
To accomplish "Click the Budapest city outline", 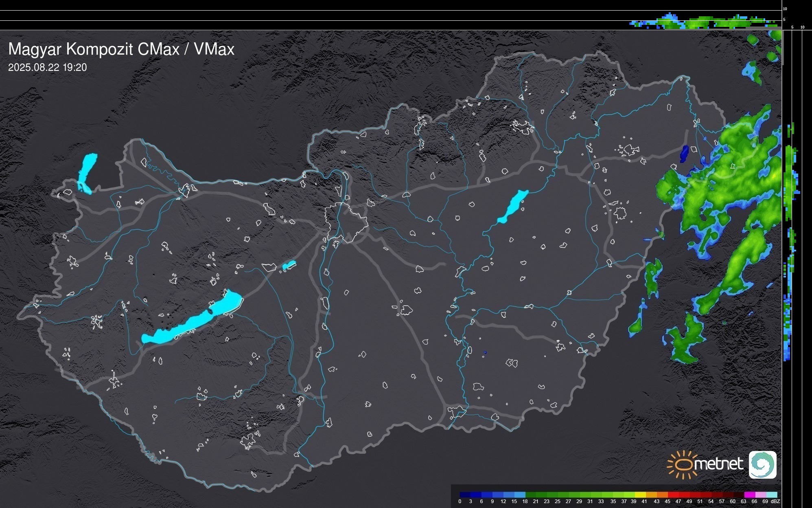I will (x=346, y=222).
